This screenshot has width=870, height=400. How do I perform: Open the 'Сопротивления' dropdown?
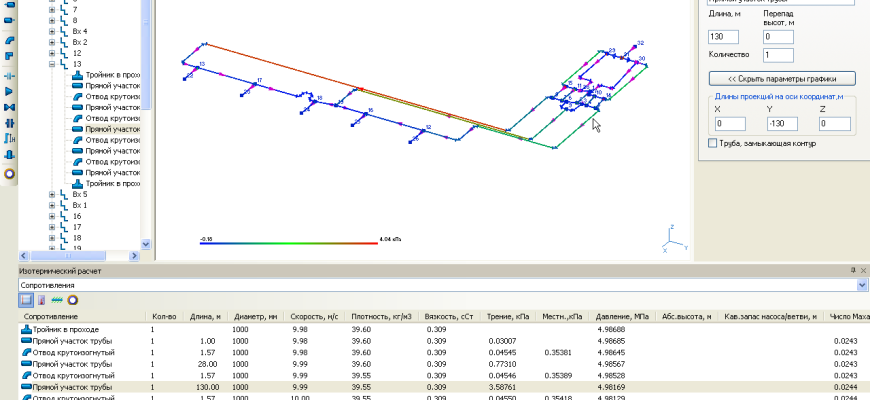point(862,285)
